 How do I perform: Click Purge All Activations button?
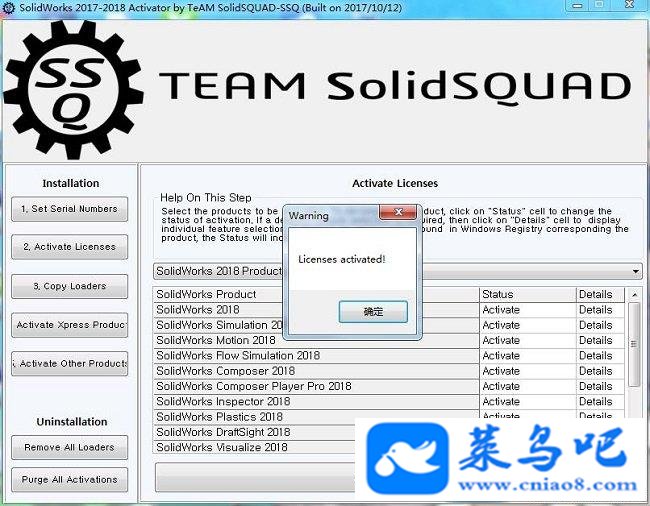69,480
